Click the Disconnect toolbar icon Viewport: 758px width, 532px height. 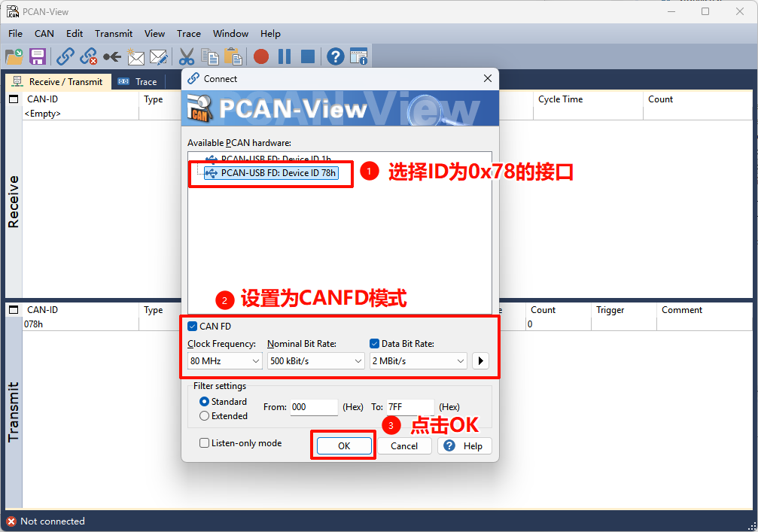[88, 56]
